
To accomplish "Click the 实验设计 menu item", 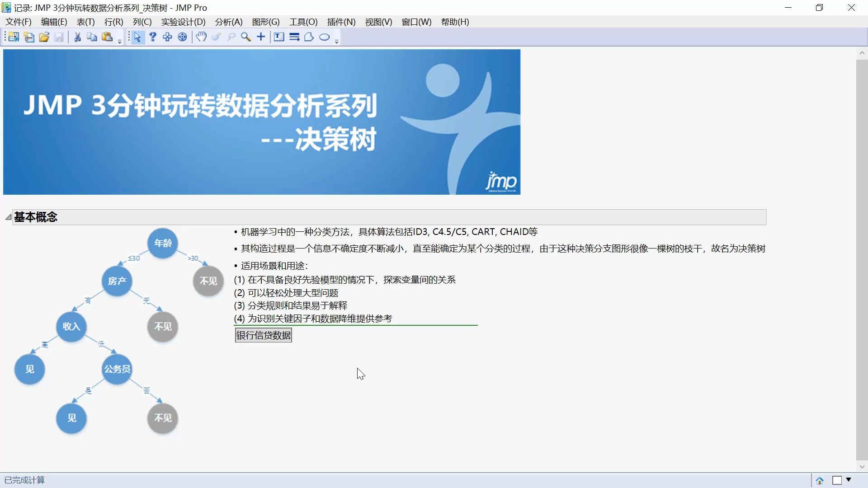I will coord(183,22).
